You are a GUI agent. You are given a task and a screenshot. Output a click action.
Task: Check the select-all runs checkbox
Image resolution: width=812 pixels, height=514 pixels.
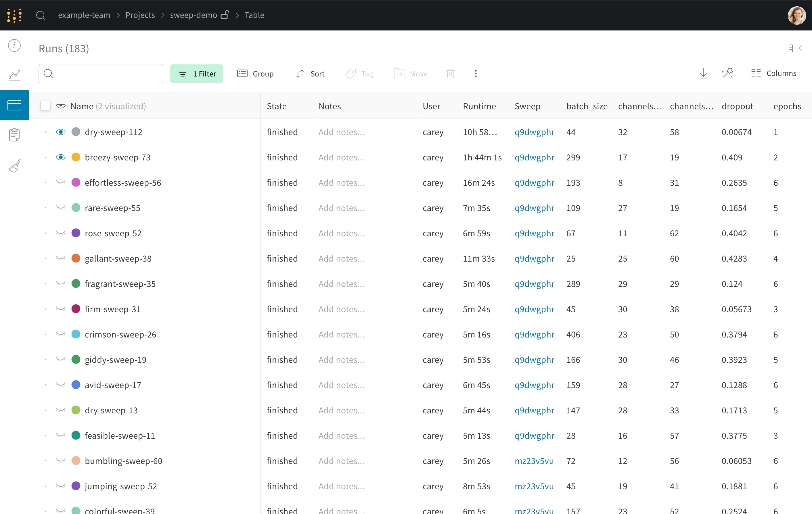pyautogui.click(x=45, y=106)
